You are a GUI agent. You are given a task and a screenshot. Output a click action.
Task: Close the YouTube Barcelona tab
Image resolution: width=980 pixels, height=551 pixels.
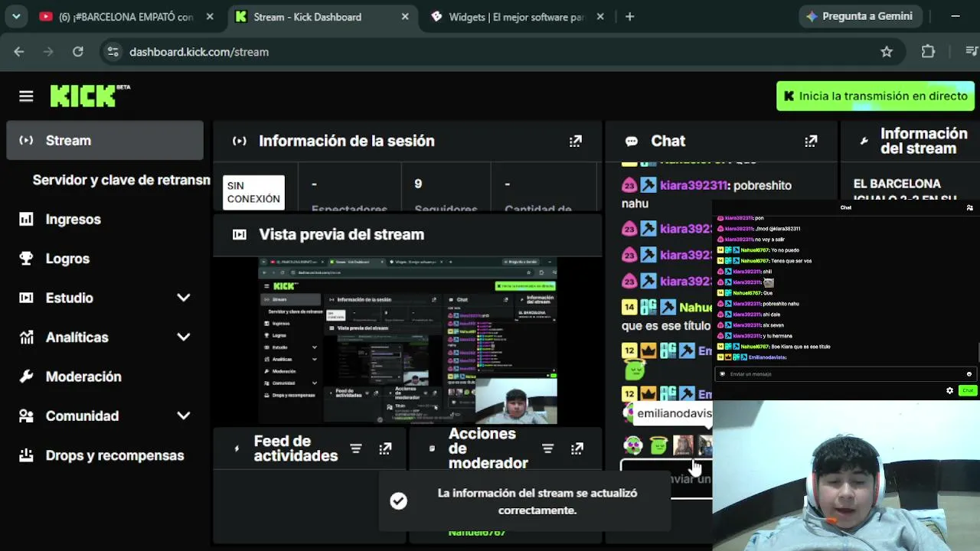(210, 17)
